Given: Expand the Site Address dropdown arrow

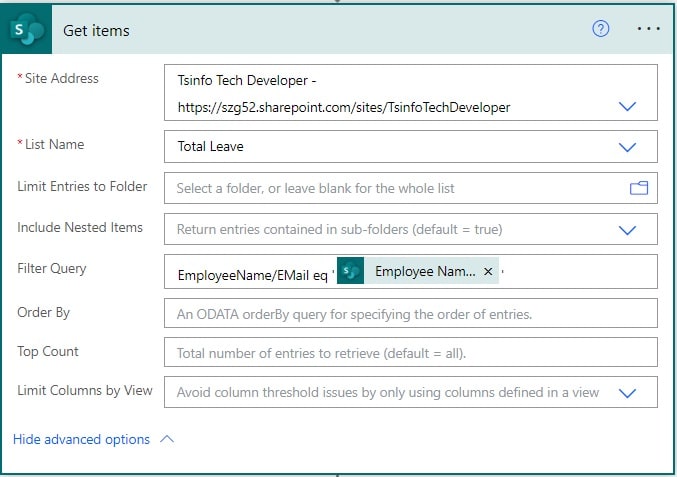Looking at the screenshot, I should click(x=627, y=106).
